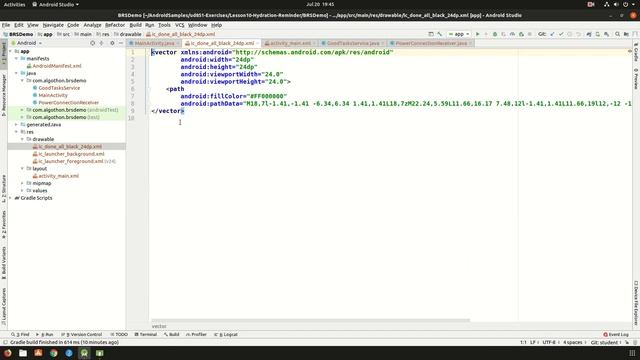Open the Structure side panel tab
The height and width of the screenshot is (360, 640).
(4, 189)
